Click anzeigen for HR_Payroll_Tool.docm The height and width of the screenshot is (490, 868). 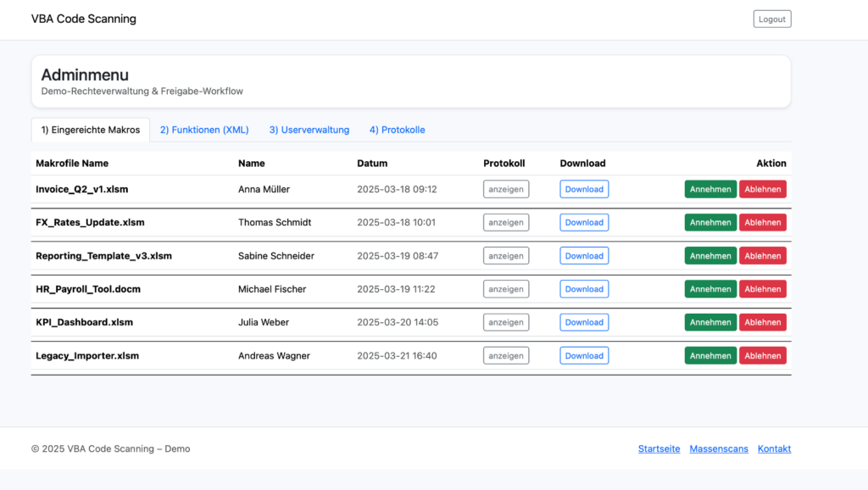pyautogui.click(x=506, y=289)
